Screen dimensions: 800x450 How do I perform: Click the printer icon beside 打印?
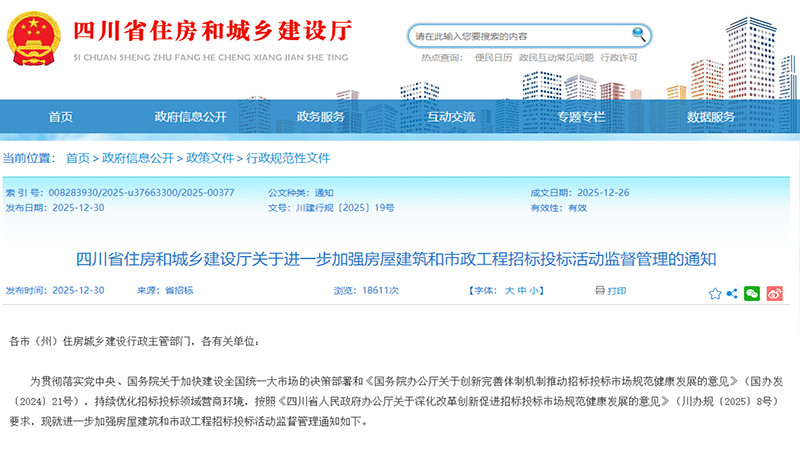coord(600,290)
